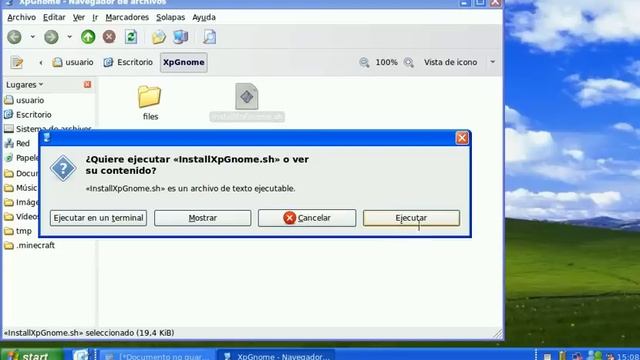Image resolution: width=640 pixels, height=360 pixels.
Task: Go forward with the Forward arrow icon
Action: [51, 37]
